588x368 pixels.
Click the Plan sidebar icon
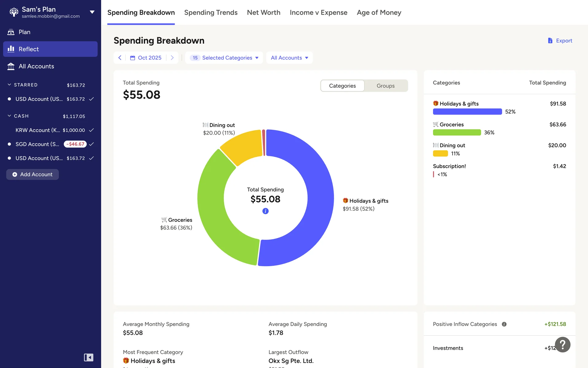click(11, 32)
